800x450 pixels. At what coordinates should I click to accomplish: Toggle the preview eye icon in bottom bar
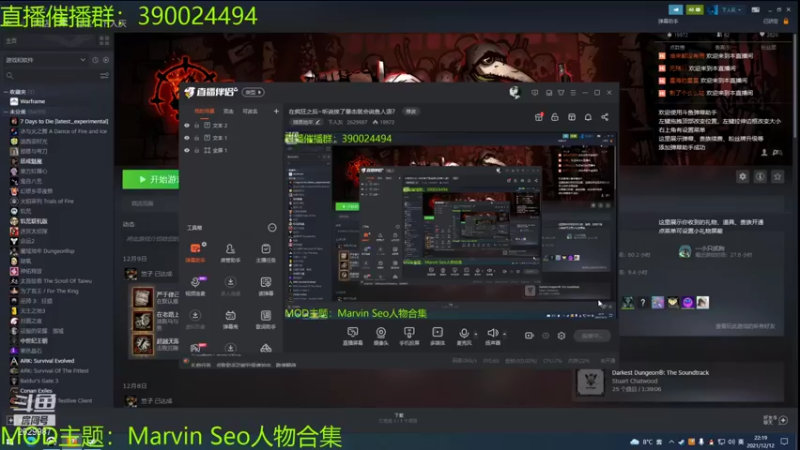(545, 336)
